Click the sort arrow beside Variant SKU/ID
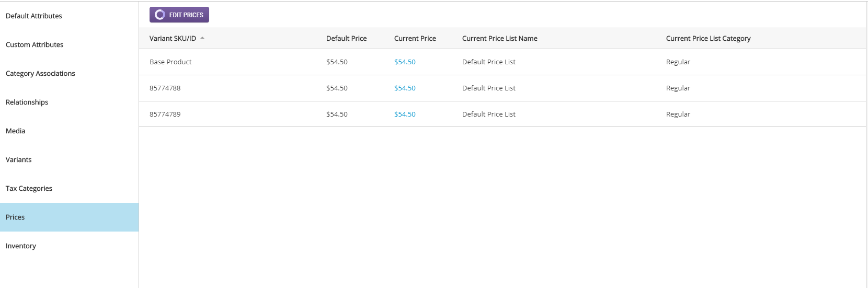 (202, 38)
